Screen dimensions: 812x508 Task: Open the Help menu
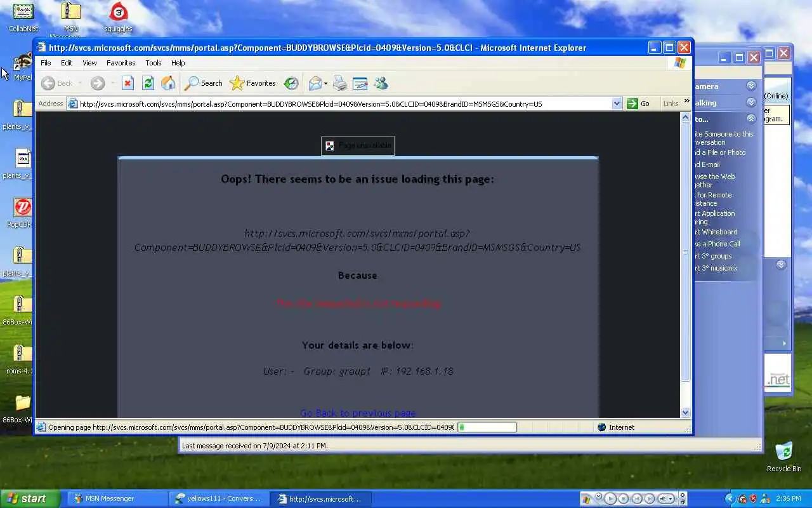[178, 63]
